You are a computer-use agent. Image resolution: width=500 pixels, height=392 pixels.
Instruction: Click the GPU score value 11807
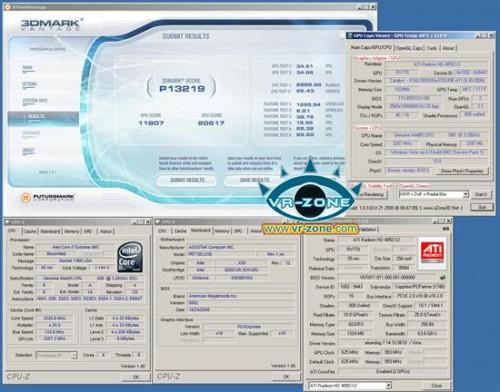151,123
